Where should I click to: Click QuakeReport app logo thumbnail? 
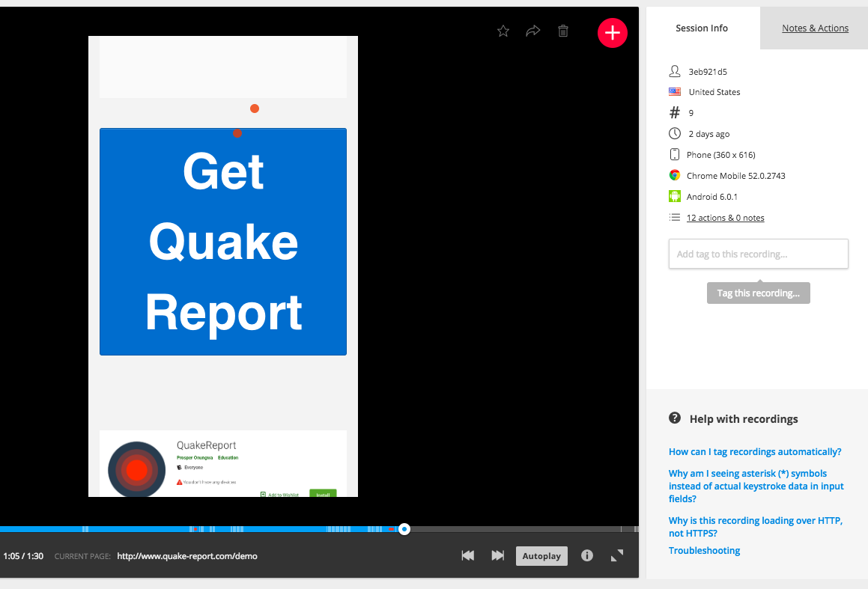click(x=137, y=469)
